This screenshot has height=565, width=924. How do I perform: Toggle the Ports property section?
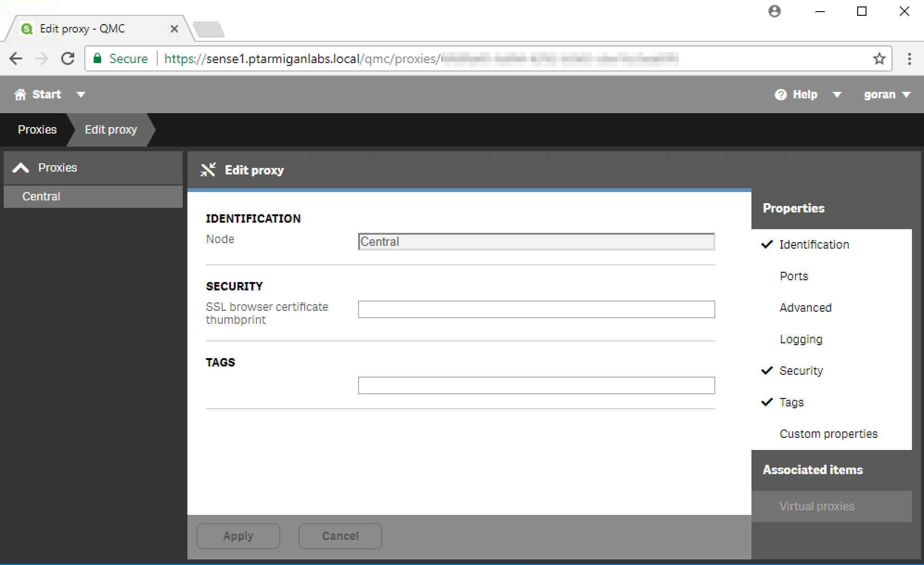(832, 276)
